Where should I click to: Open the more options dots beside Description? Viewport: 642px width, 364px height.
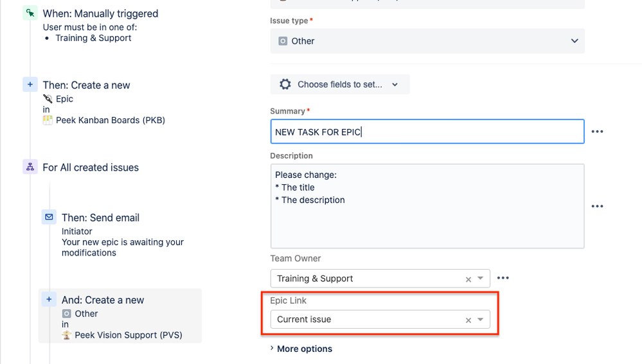597,206
